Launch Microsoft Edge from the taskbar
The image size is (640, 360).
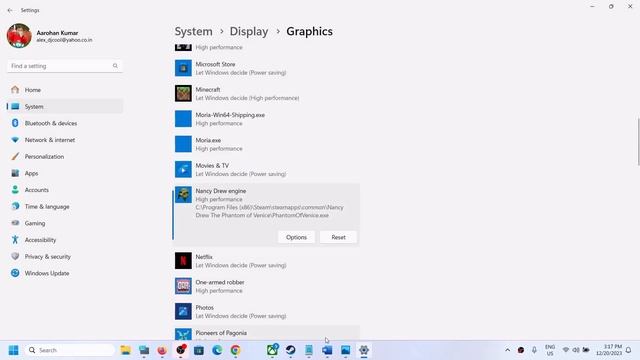click(x=217, y=350)
